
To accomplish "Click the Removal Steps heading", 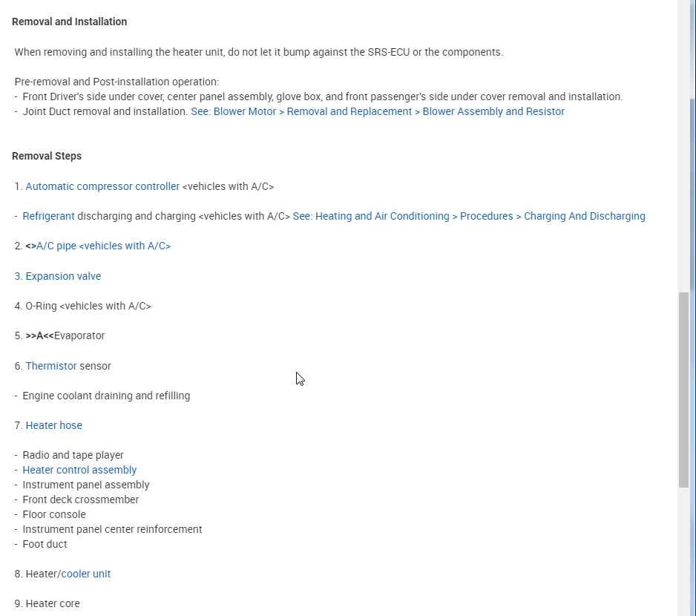I will click(x=47, y=156).
